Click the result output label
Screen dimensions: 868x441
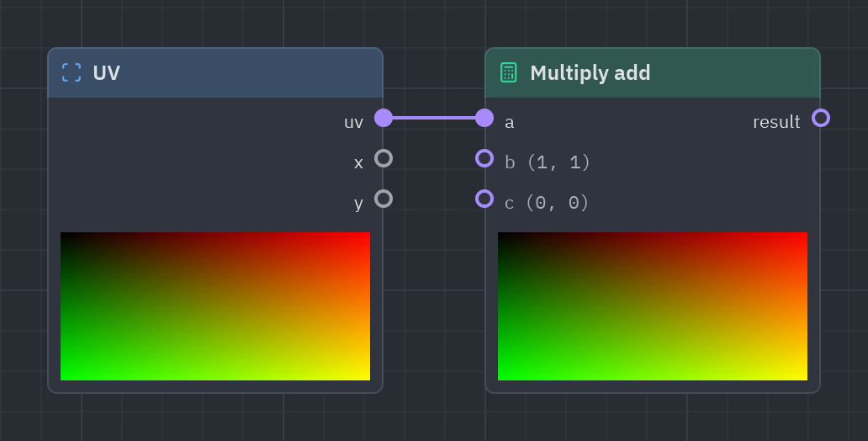(x=776, y=122)
